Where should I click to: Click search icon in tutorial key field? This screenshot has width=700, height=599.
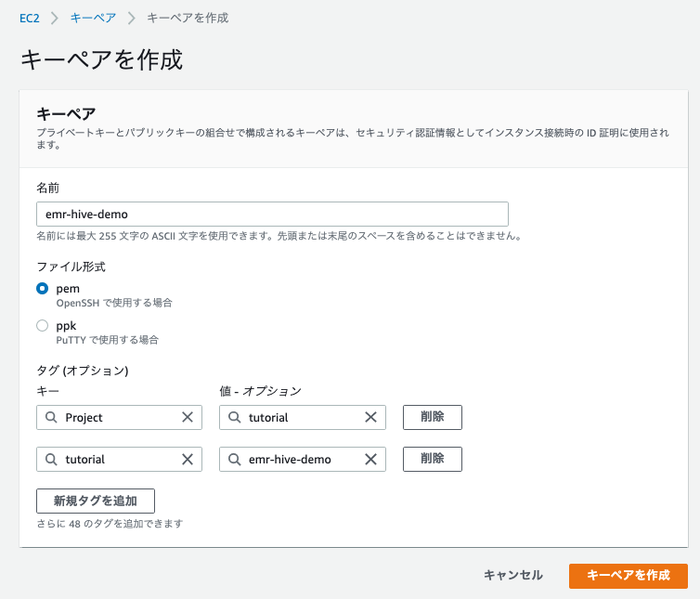click(x=51, y=459)
